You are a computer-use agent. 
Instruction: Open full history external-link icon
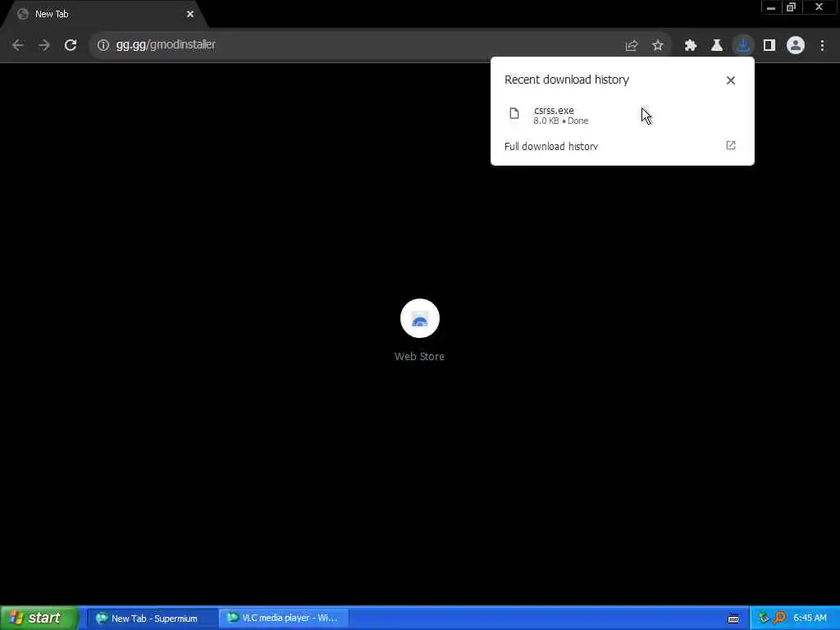tap(731, 146)
